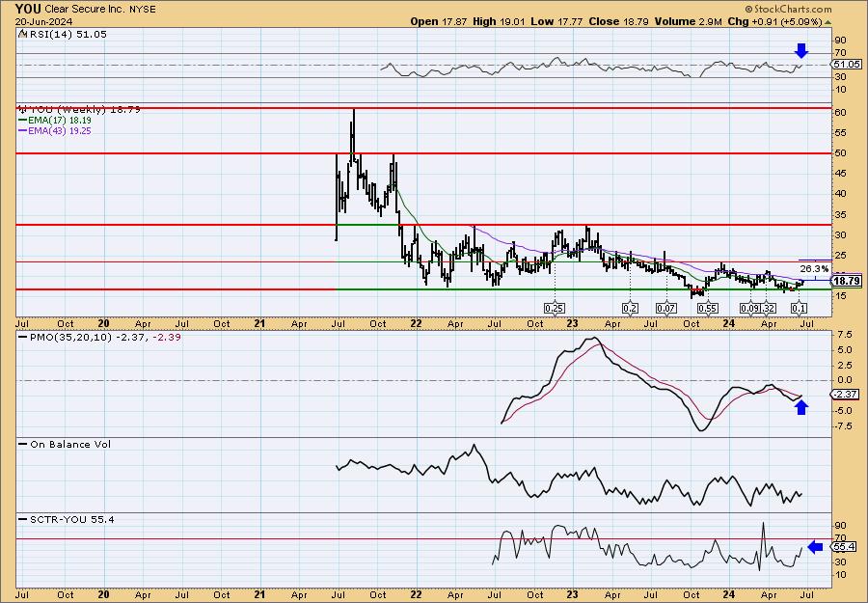The width and height of the screenshot is (868, 603).
Task: Click the Clear Secure Inc. company name
Action: [x=84, y=10]
